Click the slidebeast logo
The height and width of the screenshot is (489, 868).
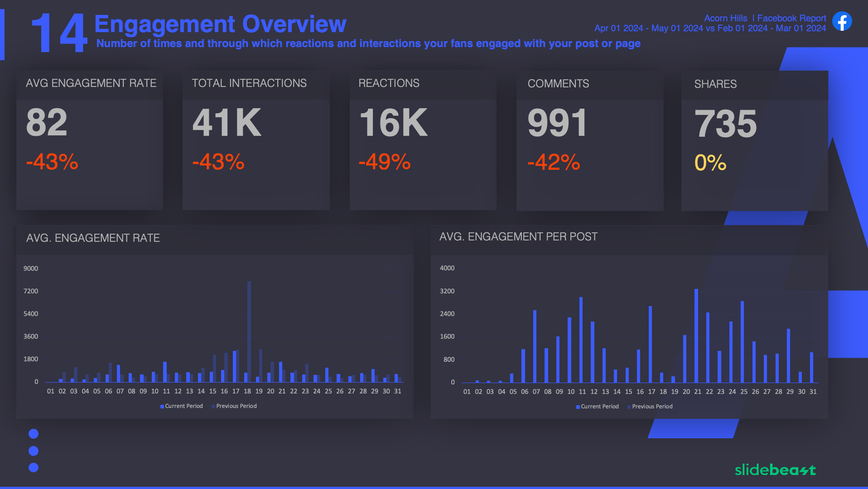(775, 470)
